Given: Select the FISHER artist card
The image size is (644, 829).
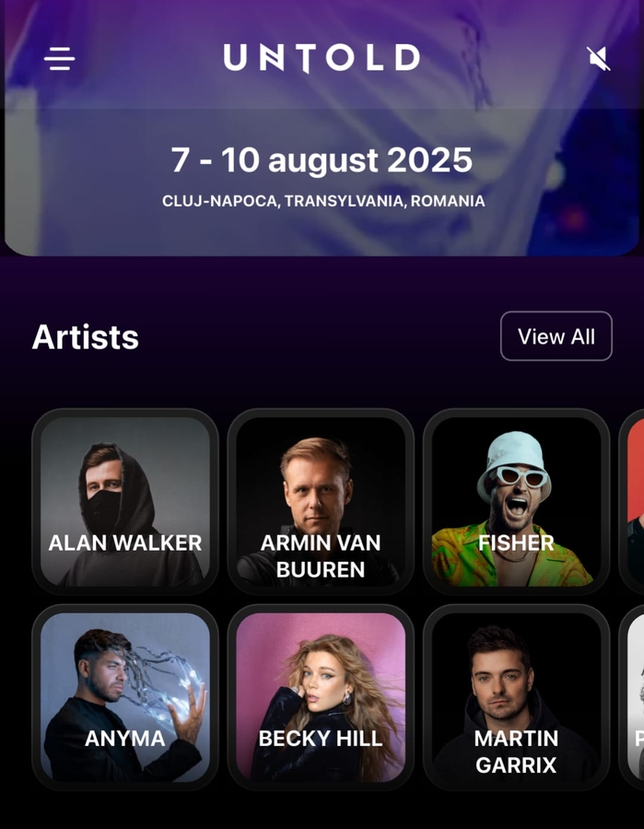Looking at the screenshot, I should click(x=516, y=501).
